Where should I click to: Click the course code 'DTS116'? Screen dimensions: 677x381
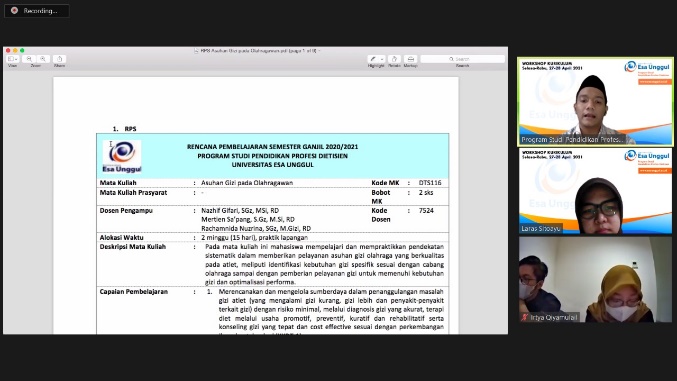[430, 183]
